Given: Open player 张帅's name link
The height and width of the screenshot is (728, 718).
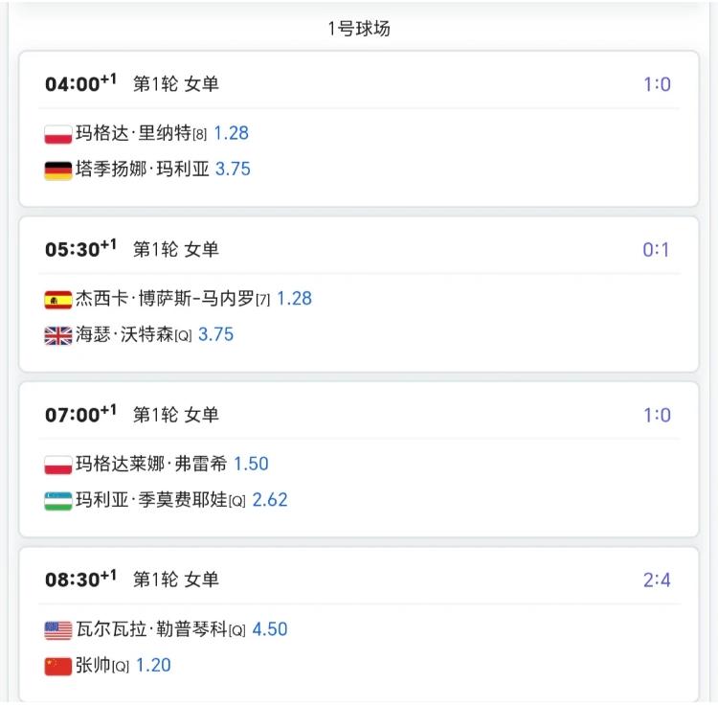Looking at the screenshot, I should (93, 666).
